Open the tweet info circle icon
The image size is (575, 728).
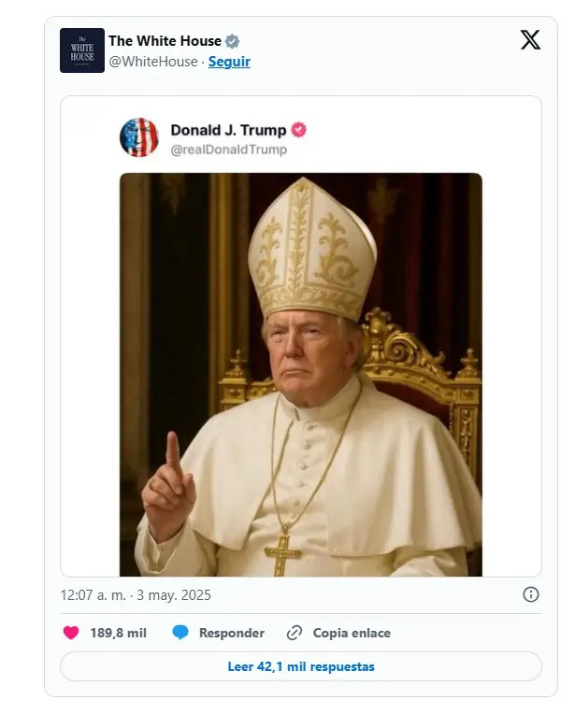pos(531,594)
